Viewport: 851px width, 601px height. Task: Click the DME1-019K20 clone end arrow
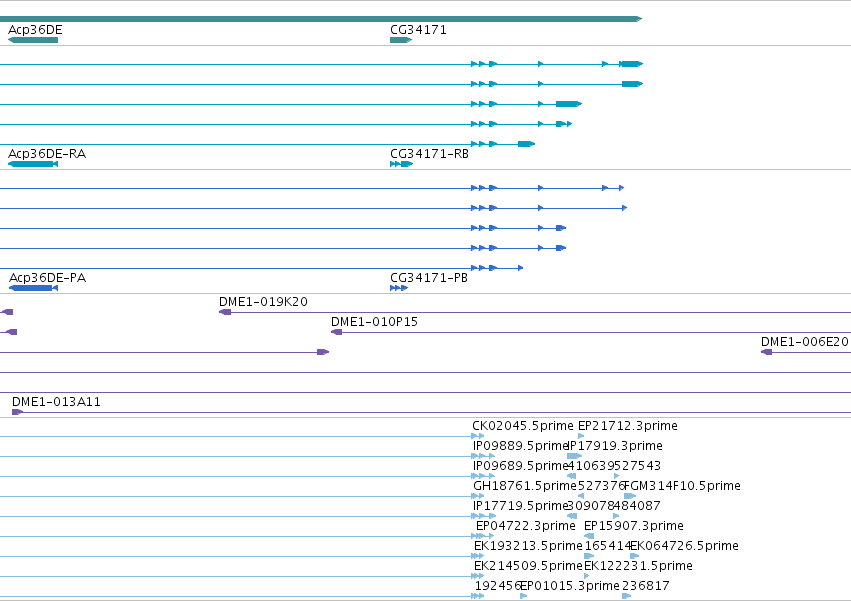225,312
